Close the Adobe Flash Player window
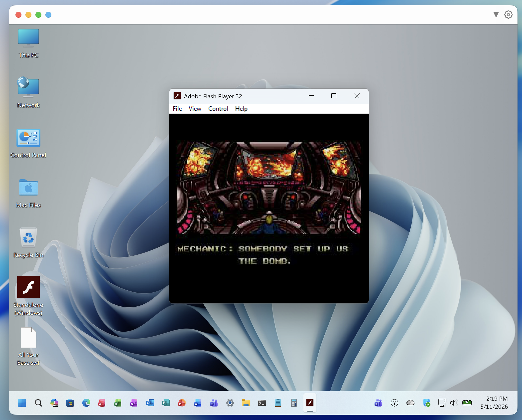The width and height of the screenshot is (522, 420). pyautogui.click(x=357, y=96)
